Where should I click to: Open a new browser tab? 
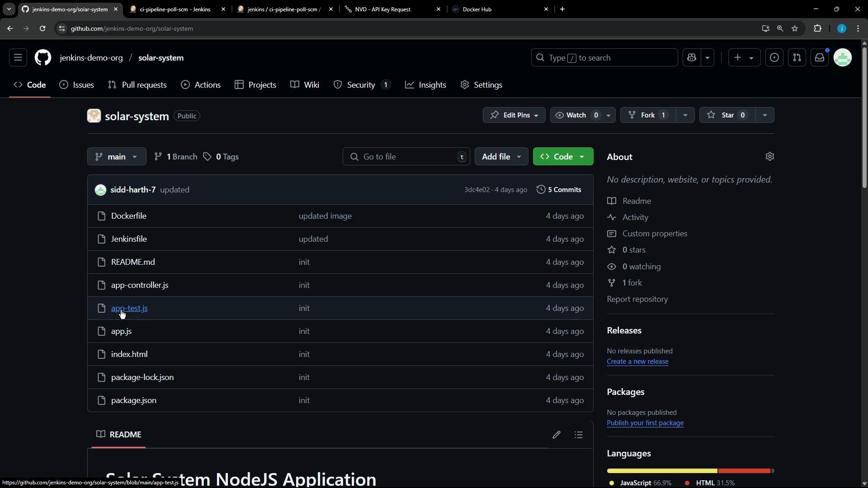pyautogui.click(x=562, y=9)
